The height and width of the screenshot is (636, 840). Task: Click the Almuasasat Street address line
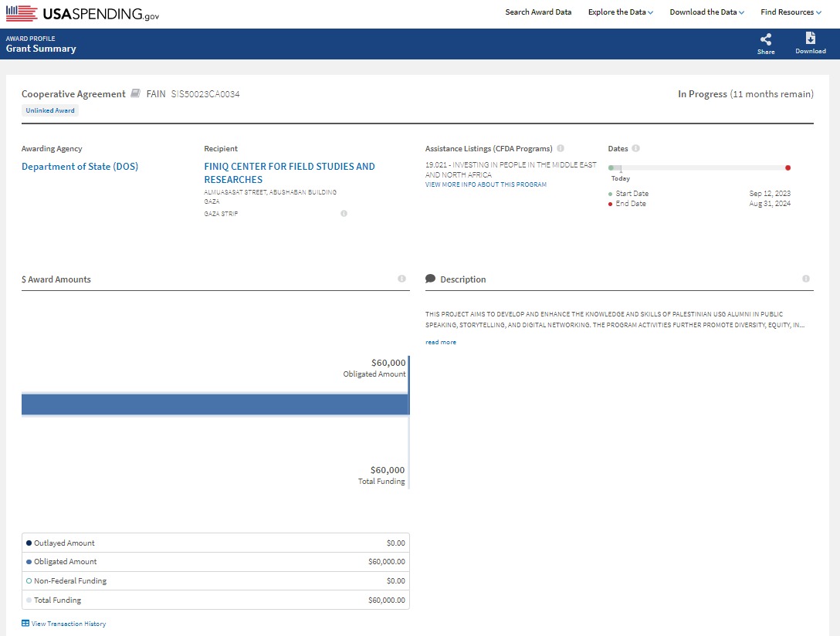coord(270,192)
